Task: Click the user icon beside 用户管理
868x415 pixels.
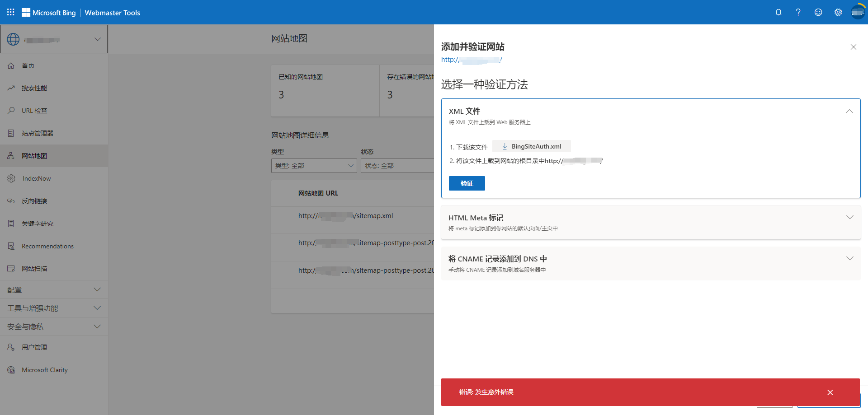Action: 11,347
